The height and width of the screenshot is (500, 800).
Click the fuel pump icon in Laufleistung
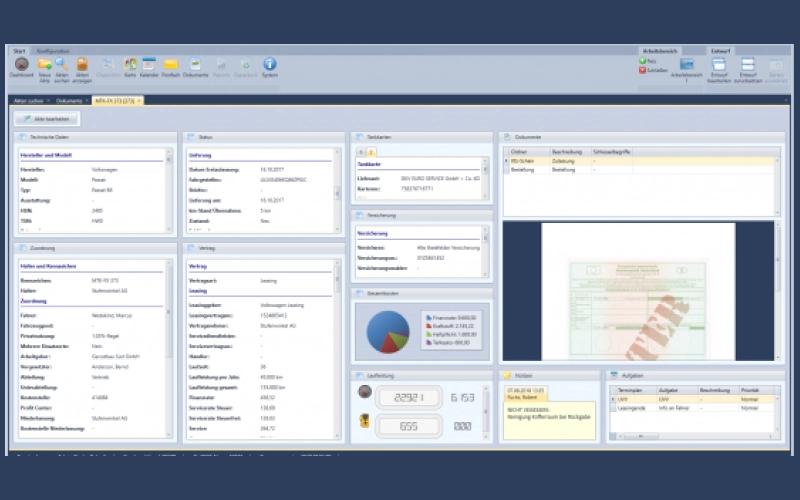pyautogui.click(x=364, y=421)
